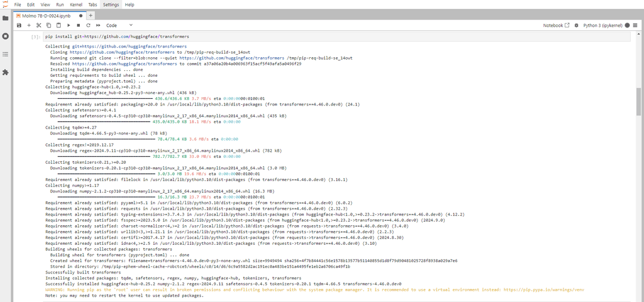
Task: Open the pip.pypa.io/warnings/venv link
Action: 544,289
